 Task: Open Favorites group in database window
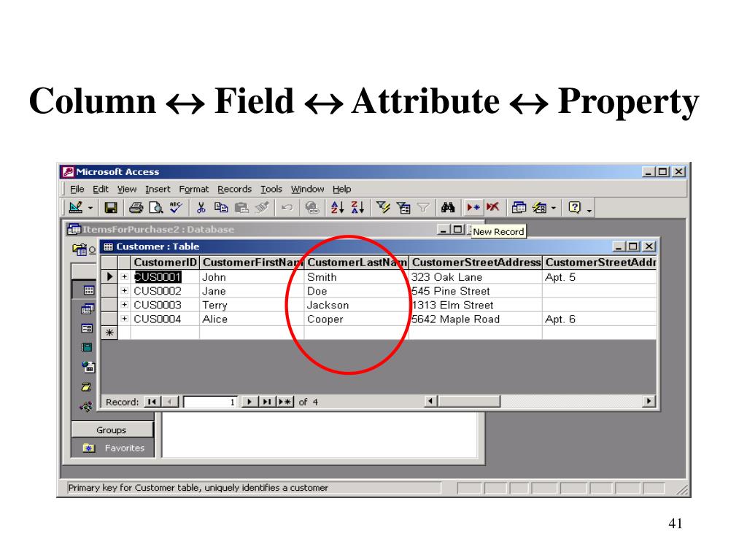coord(124,448)
